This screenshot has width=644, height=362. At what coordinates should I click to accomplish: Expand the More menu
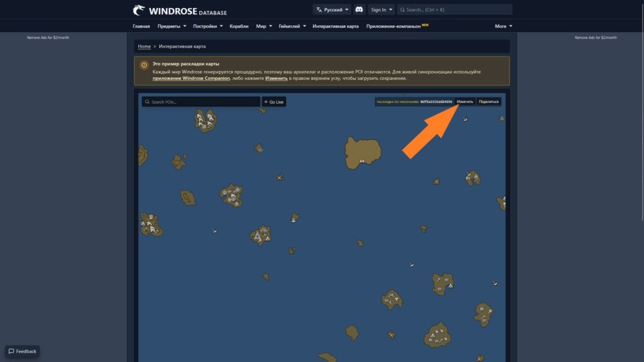tap(504, 26)
